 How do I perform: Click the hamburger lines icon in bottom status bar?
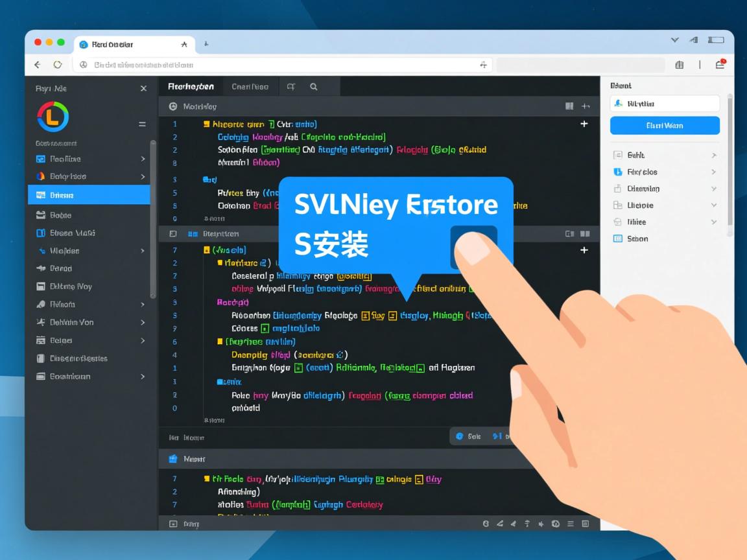pyautogui.click(x=570, y=524)
